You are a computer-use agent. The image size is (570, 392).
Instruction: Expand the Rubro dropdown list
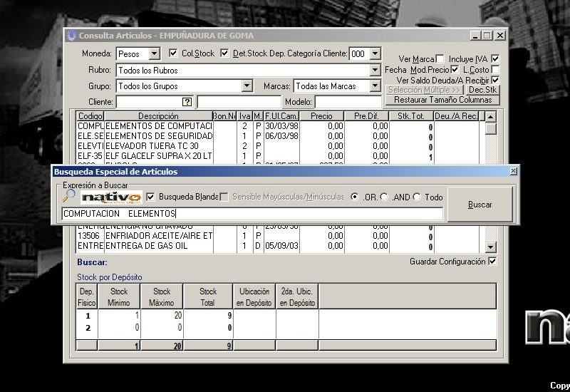tap(375, 71)
